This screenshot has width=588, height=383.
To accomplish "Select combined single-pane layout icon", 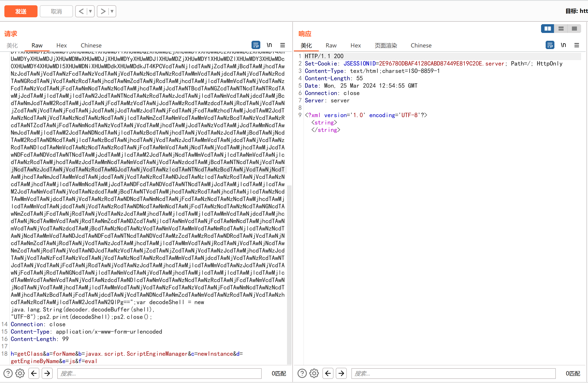I will point(574,29).
